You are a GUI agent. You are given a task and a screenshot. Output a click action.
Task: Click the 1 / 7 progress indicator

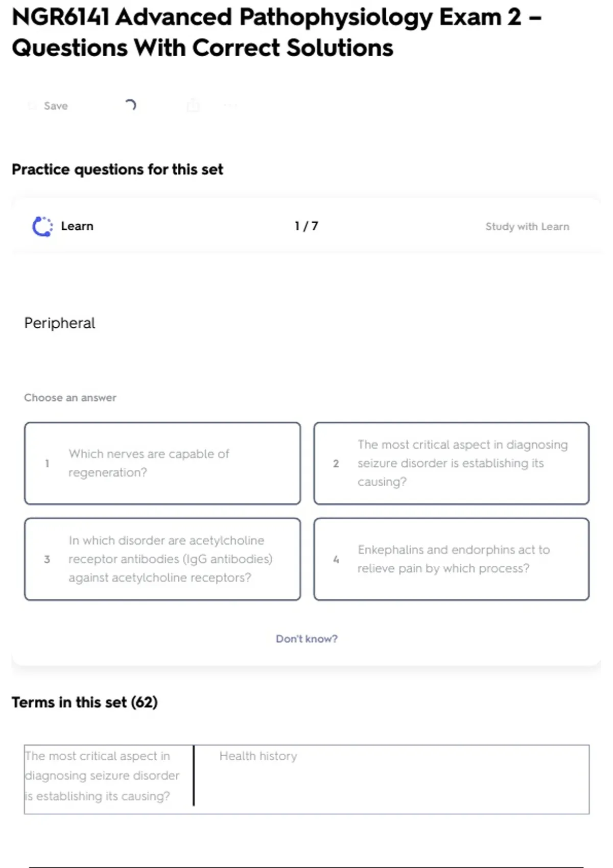click(306, 226)
